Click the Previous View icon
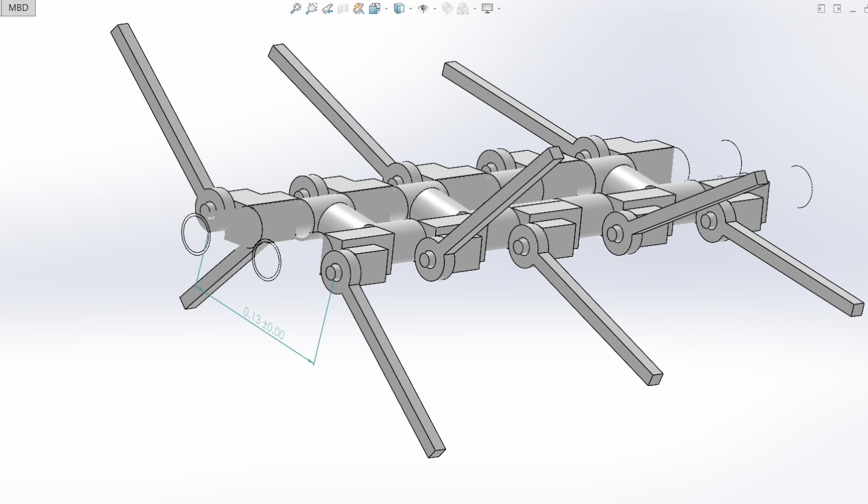Image resolution: width=868 pixels, height=504 pixels. (x=327, y=9)
